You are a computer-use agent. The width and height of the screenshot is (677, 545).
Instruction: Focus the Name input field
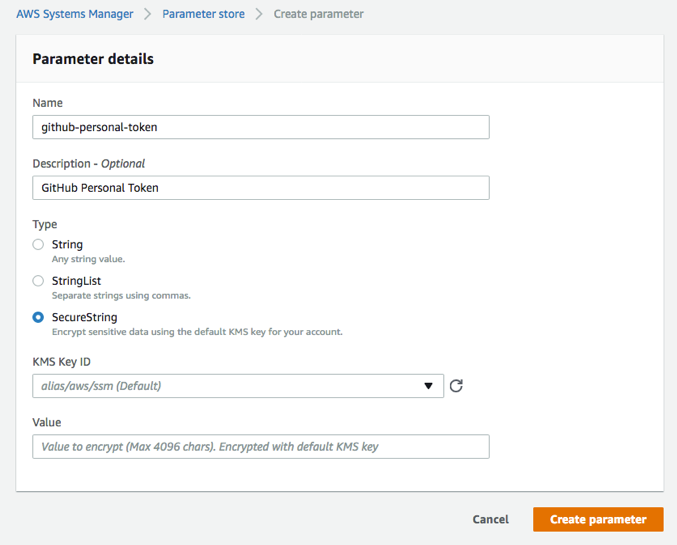click(261, 127)
